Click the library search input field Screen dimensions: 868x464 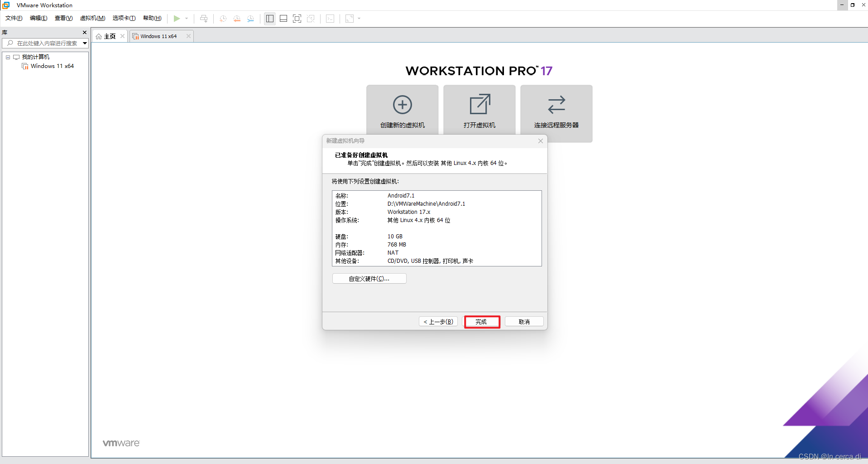tap(42, 43)
